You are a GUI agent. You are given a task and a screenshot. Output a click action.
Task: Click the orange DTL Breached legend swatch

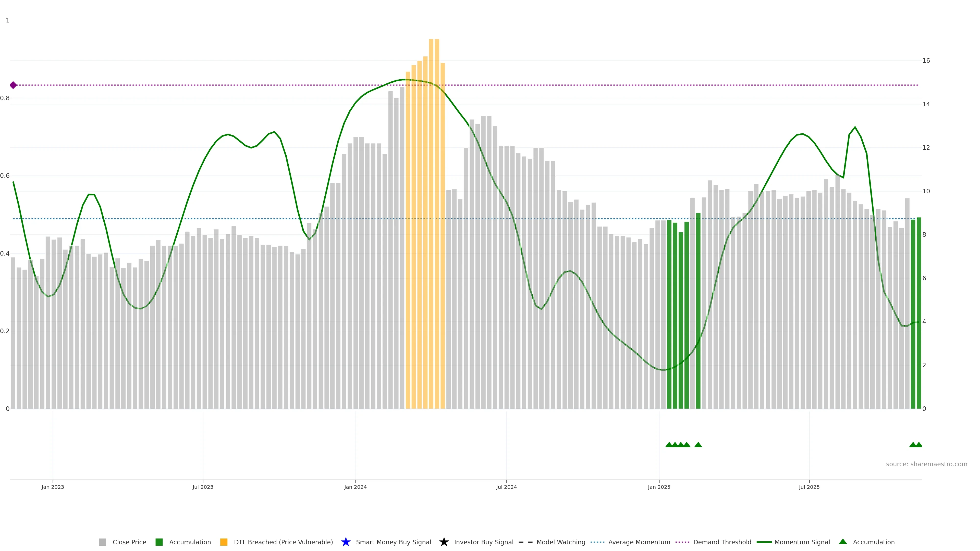(224, 542)
